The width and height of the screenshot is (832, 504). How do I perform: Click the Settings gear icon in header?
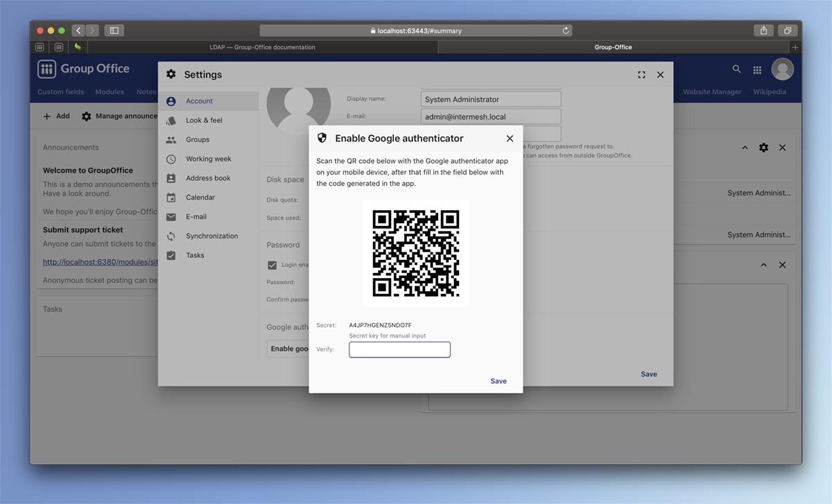click(x=171, y=74)
